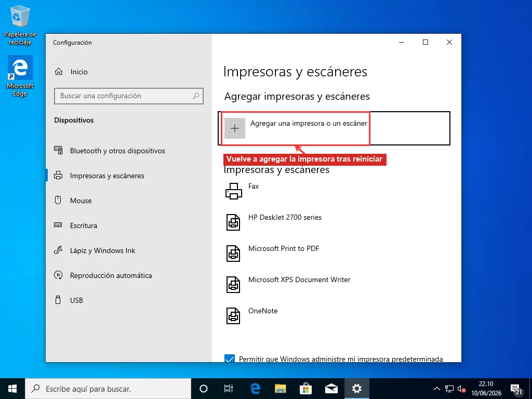
Task: Click the taskbar clock and date
Action: (486, 389)
